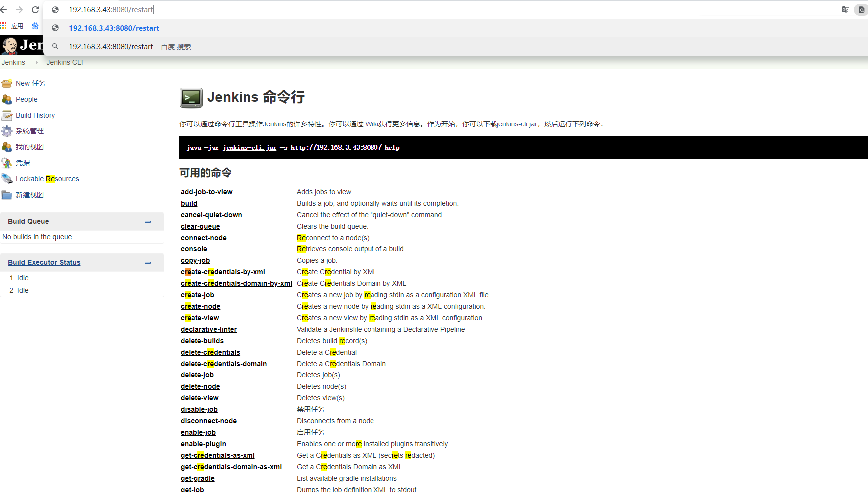Click the browser forward arrow
Viewport: 868px width, 492px height.
(19, 10)
